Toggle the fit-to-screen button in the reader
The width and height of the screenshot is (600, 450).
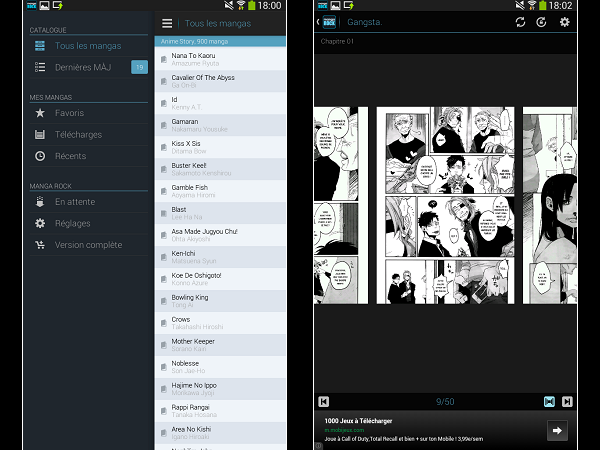pyautogui.click(x=548, y=401)
